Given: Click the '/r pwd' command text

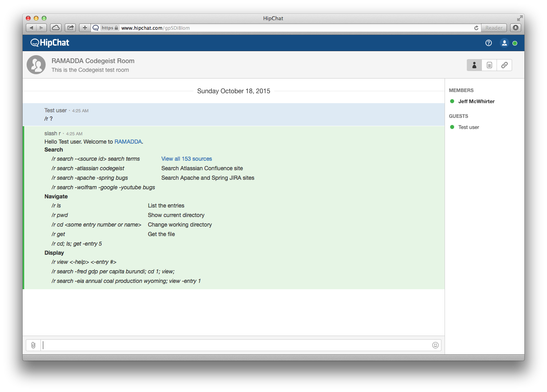Looking at the screenshot, I should point(60,215).
